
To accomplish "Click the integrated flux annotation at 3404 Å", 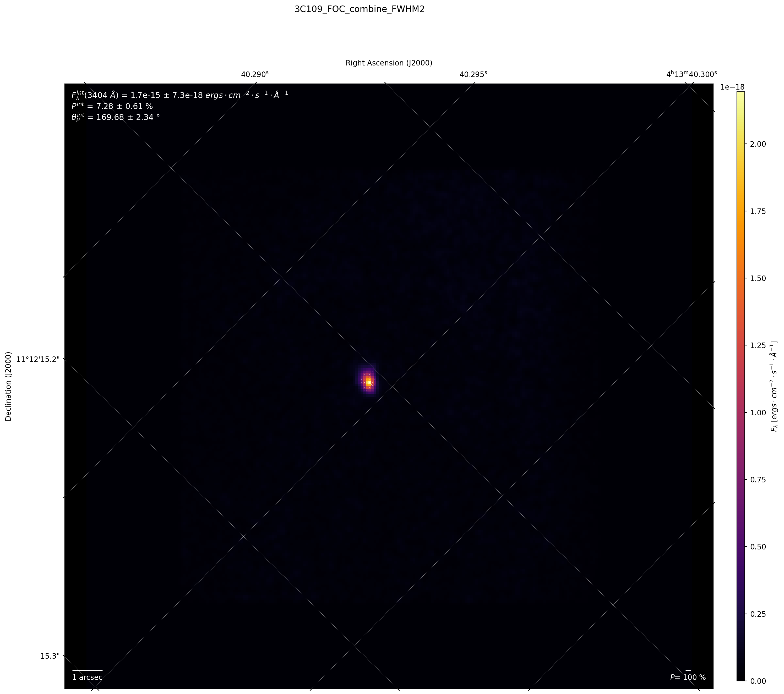I will [179, 95].
